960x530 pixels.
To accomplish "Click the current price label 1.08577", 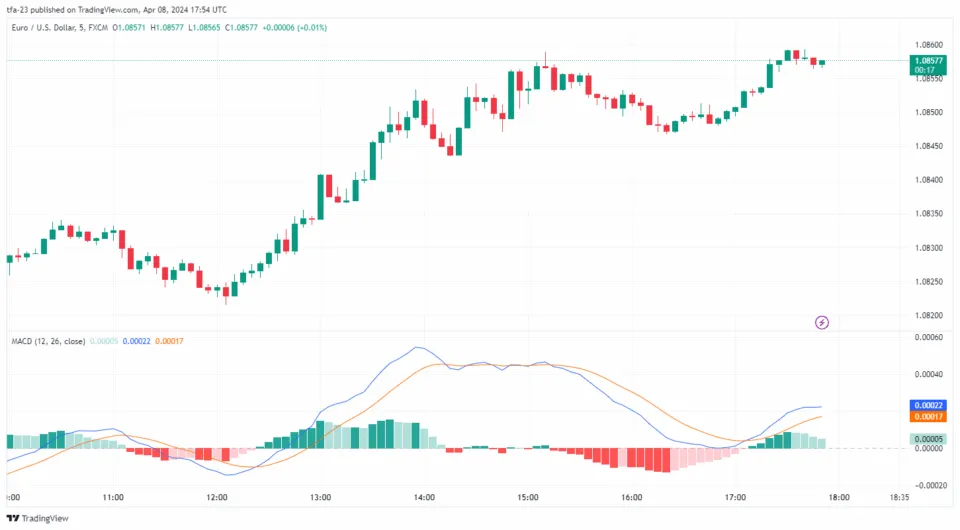I will (927, 61).
